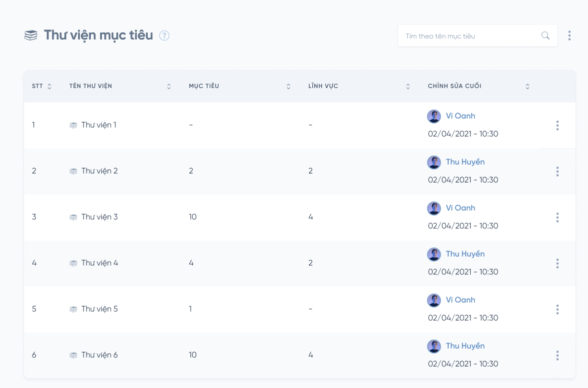Image resolution: width=588 pixels, height=388 pixels.
Task: Open the three-dot menu for Thư viện 6
Action: coord(558,355)
